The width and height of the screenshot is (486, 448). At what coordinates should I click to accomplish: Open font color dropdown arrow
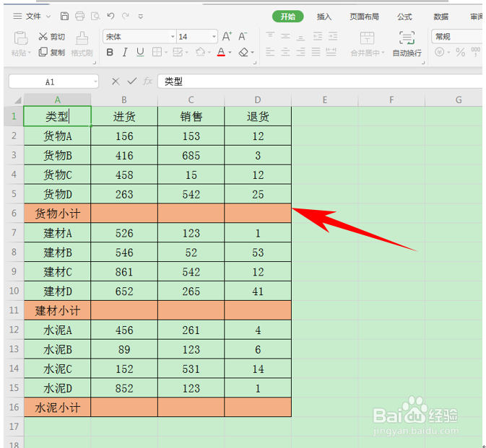230,53
